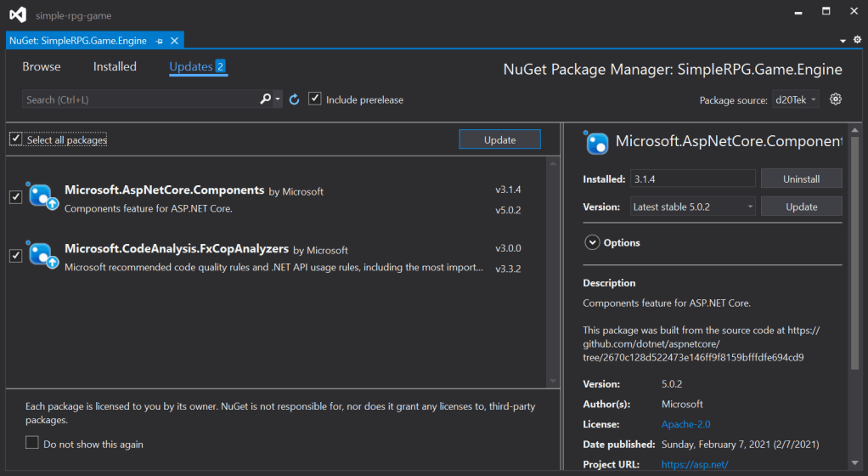This screenshot has height=476, width=868.
Task: Expand the Options section
Action: pyautogui.click(x=592, y=242)
